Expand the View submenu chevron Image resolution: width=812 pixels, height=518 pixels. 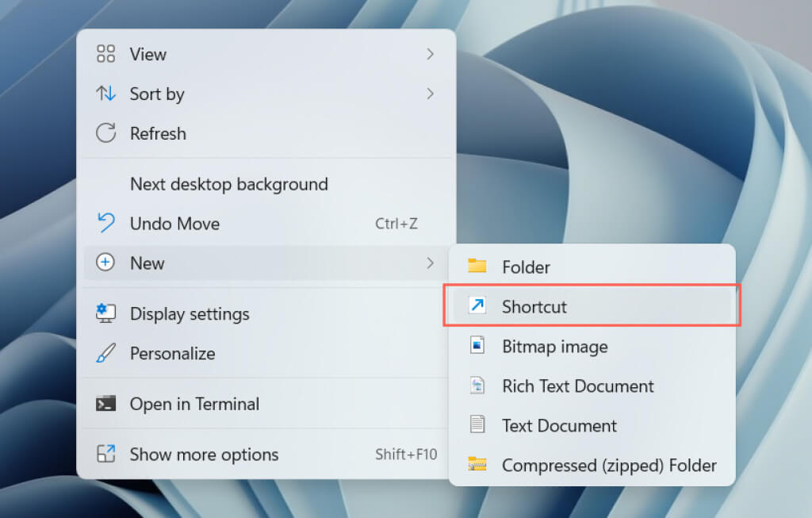click(430, 54)
